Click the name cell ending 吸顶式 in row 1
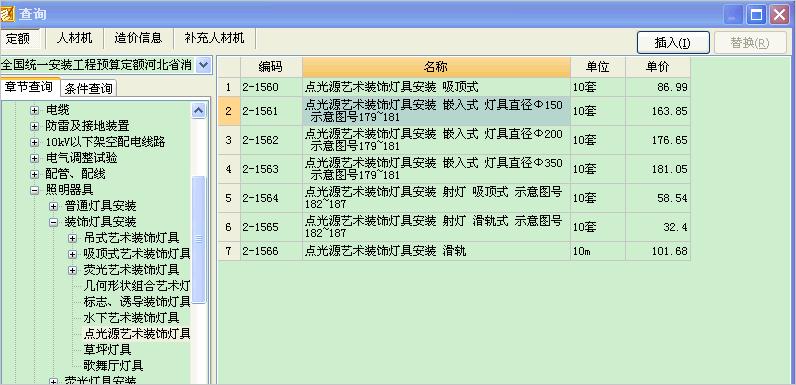The width and height of the screenshot is (796, 385). tap(436, 87)
